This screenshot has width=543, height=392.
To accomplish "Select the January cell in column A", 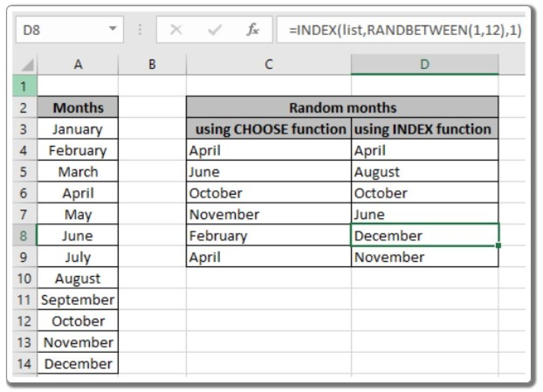I will point(78,129).
